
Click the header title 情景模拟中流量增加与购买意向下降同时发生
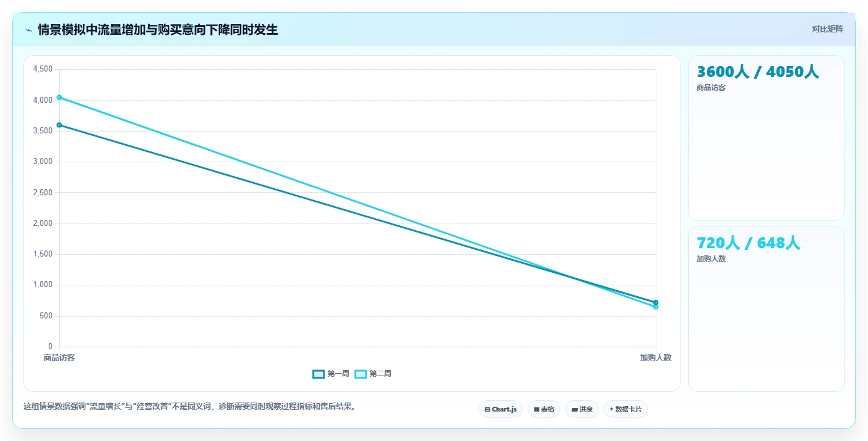157,30
